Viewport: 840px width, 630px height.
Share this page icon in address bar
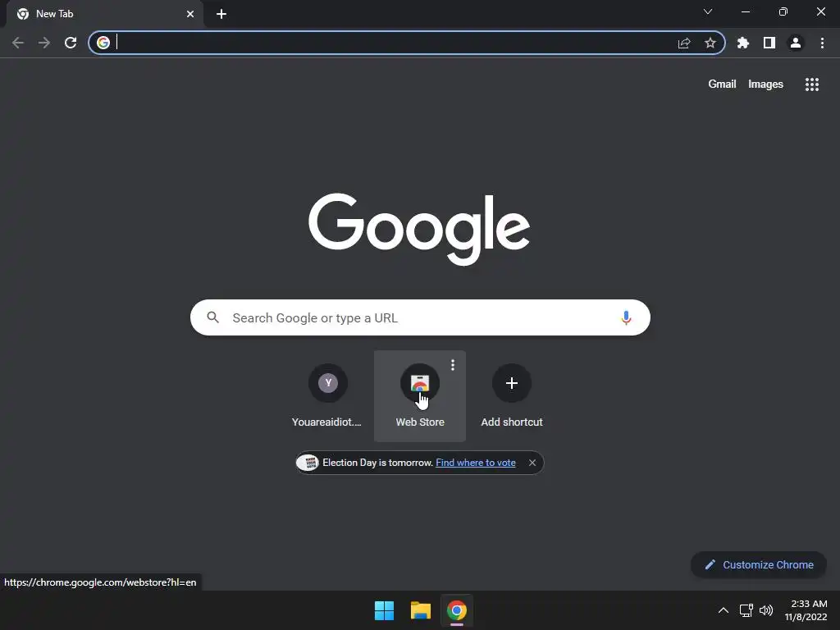point(684,43)
